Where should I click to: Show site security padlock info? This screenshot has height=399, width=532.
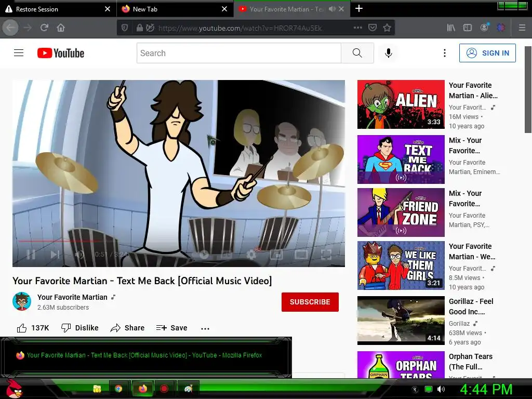click(139, 28)
